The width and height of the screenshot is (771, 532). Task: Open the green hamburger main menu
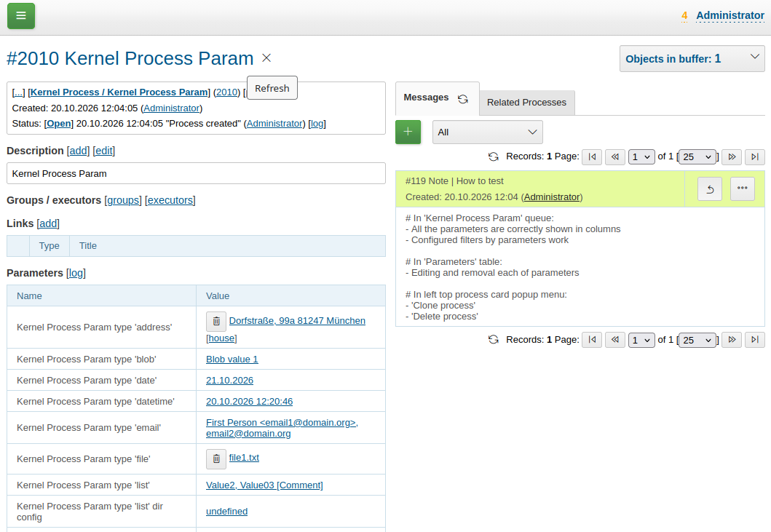point(21,16)
